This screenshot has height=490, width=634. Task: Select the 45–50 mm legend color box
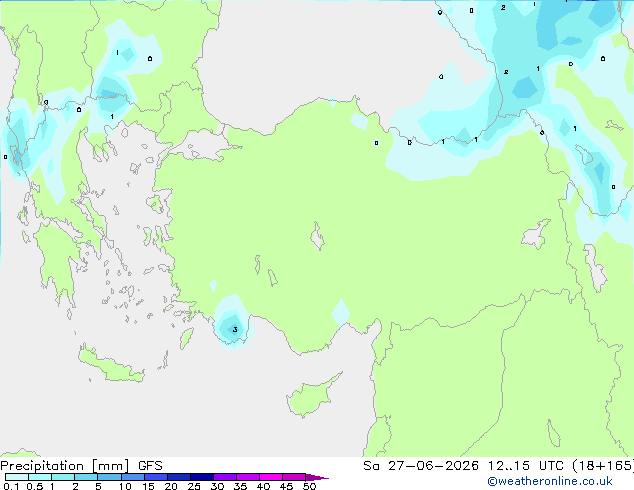[294, 477]
